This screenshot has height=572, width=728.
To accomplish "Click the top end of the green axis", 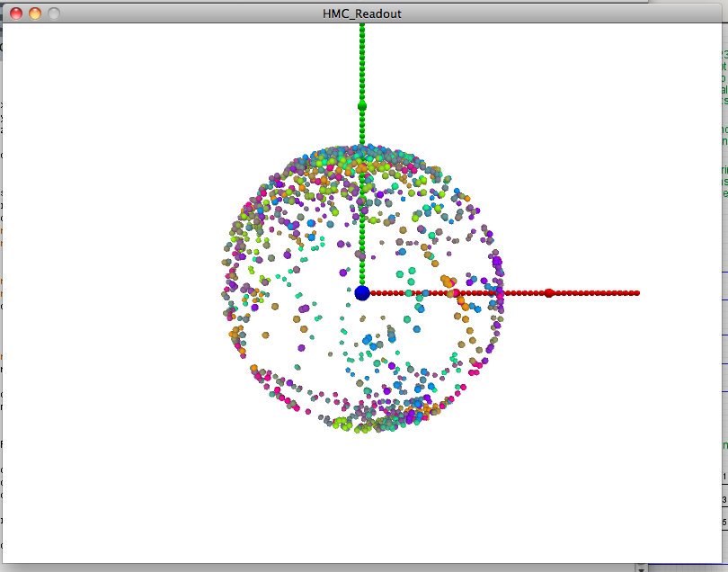I will point(362,27).
